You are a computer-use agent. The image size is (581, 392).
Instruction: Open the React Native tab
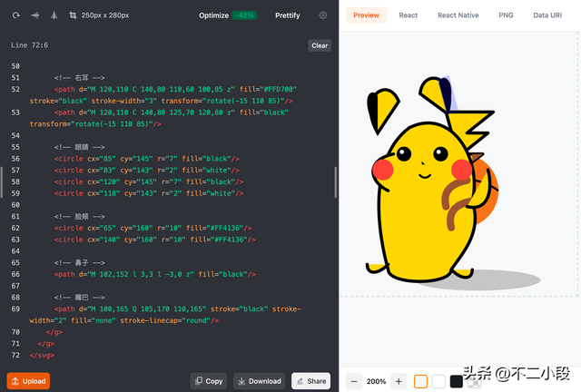pos(458,15)
